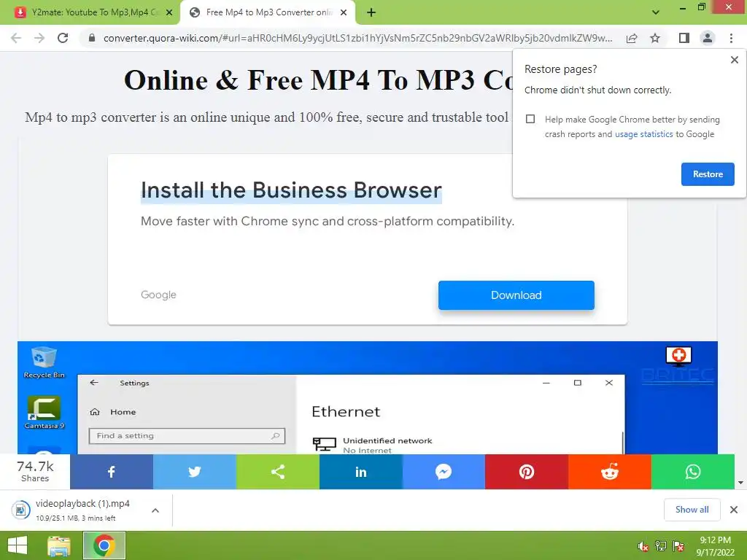This screenshot has width=747, height=560.
Task: Close the Y2mate tab
Action: coord(169,13)
